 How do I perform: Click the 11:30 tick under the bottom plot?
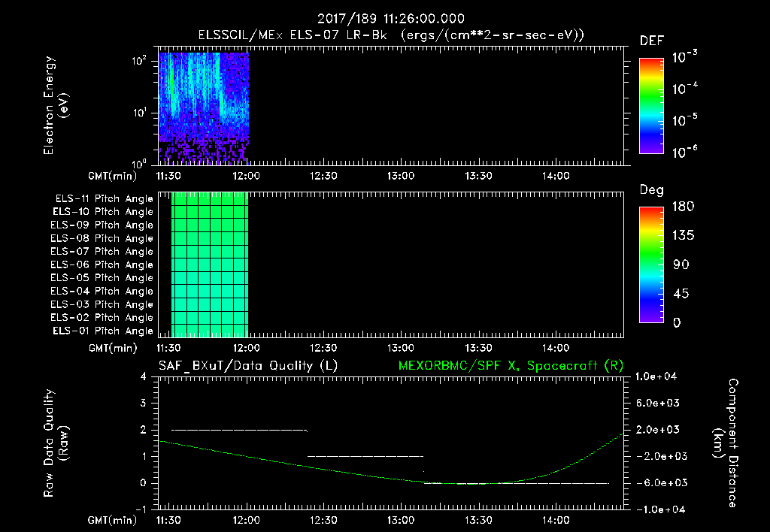pyautogui.click(x=168, y=520)
